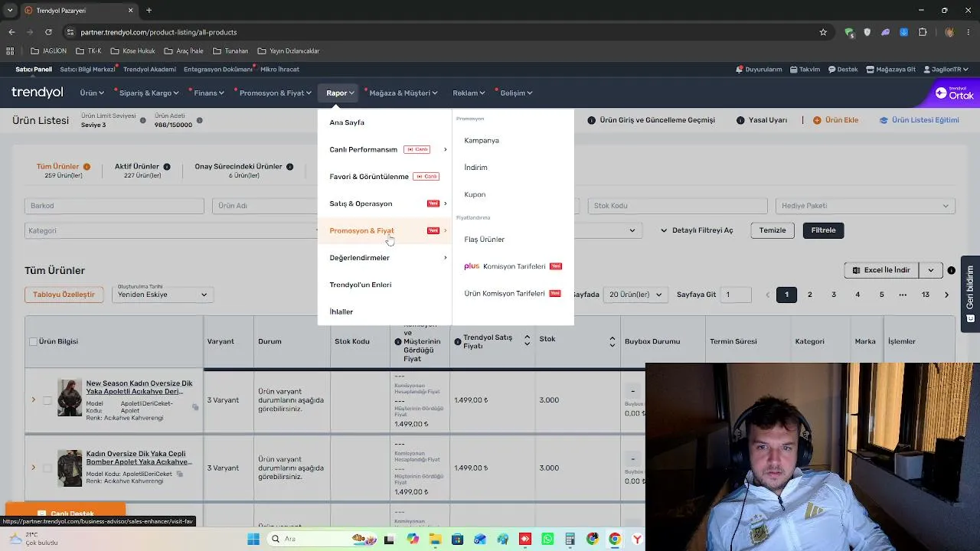This screenshot has width=980, height=551.
Task: Open the Köse Hukuk bookmarks folder
Action: pyautogui.click(x=132, y=51)
